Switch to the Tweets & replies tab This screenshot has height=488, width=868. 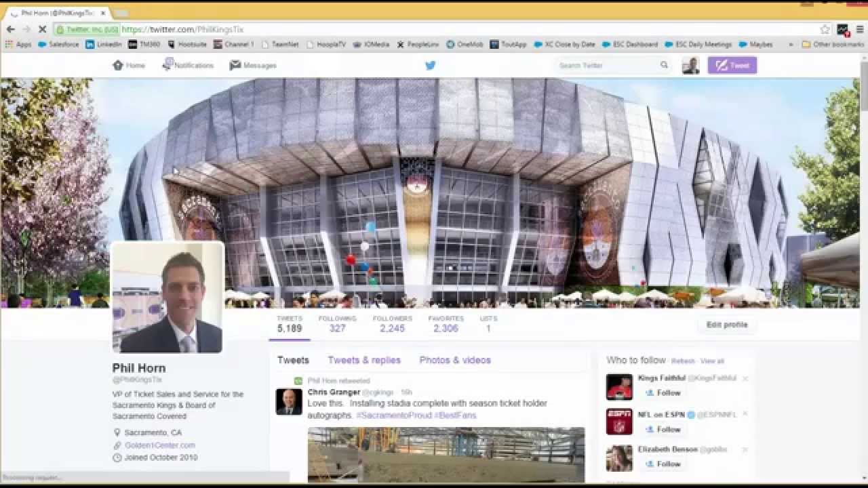364,360
